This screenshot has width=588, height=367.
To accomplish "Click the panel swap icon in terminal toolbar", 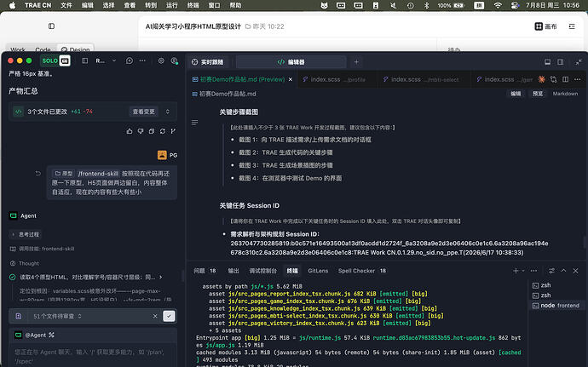I will 551,271.
